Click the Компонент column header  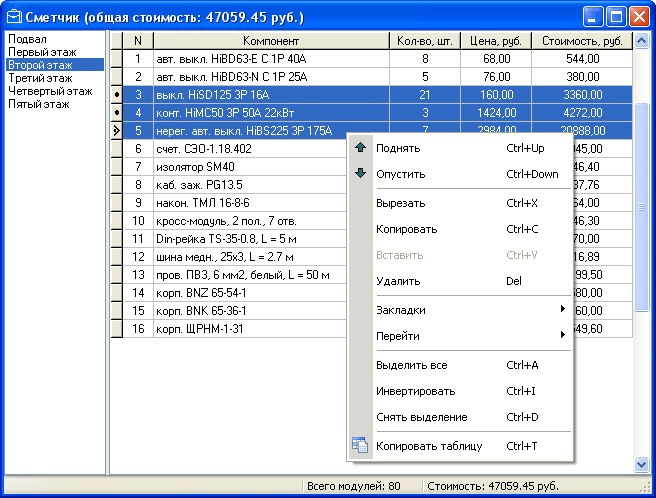tap(271, 41)
